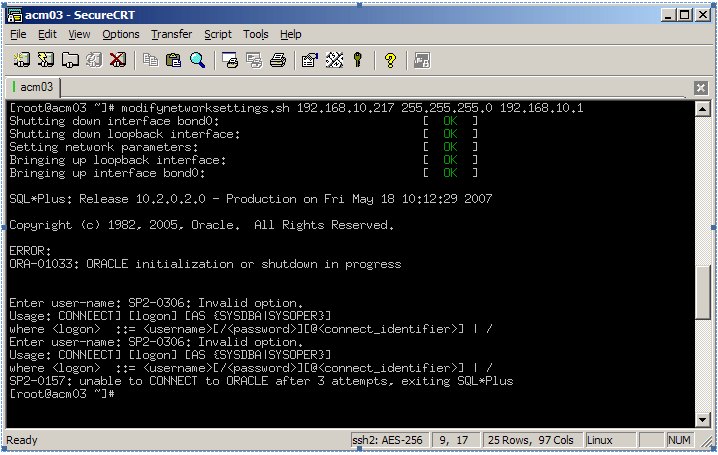The height and width of the screenshot is (455, 718).
Task: Open the Edit menu
Action: coord(47,34)
